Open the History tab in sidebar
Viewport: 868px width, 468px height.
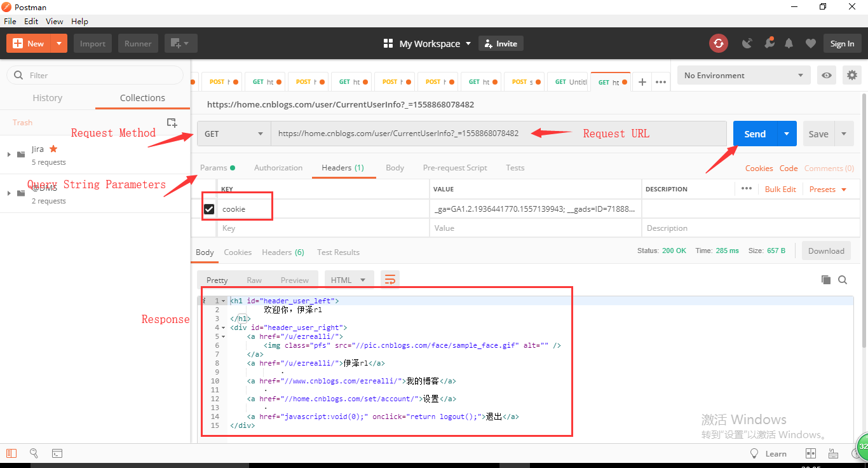coord(48,98)
